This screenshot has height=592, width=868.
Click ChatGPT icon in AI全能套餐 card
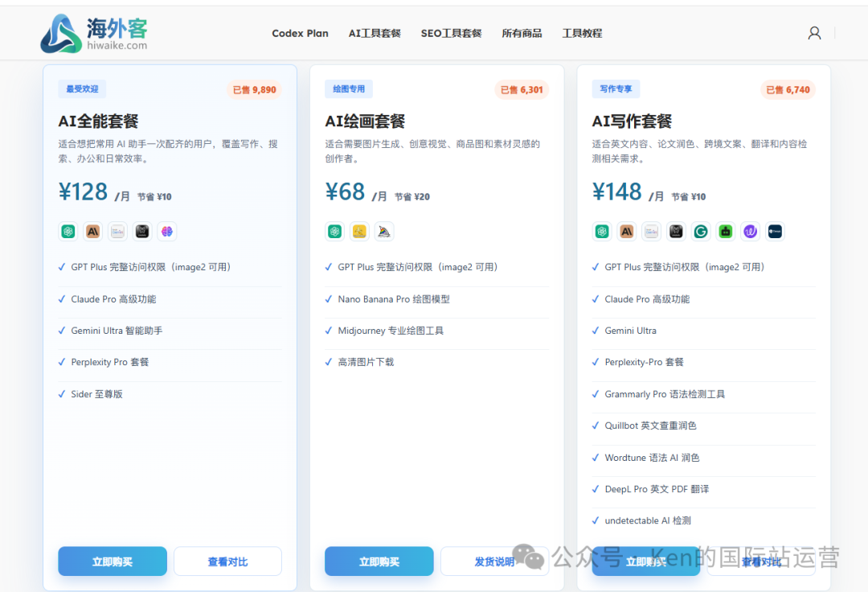tap(68, 232)
